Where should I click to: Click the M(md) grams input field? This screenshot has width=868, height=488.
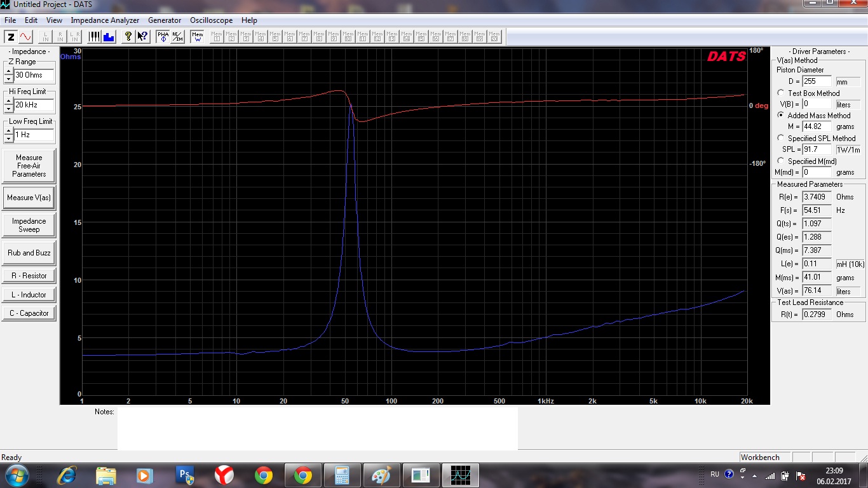817,172
